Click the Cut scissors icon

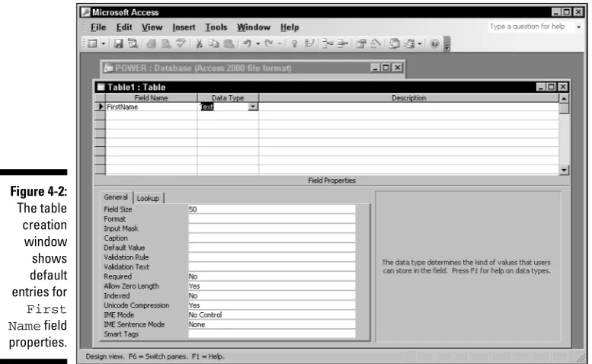(199, 43)
